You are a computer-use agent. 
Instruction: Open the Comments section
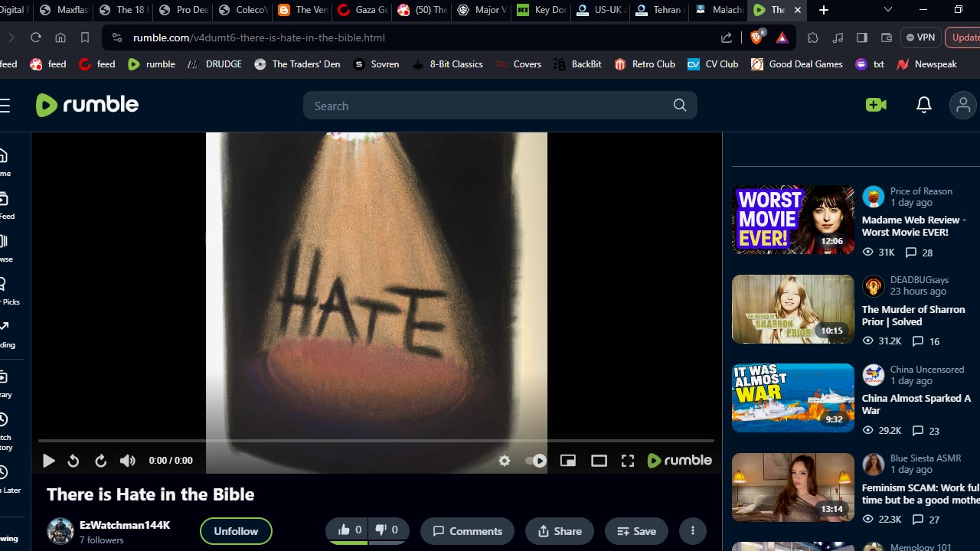(467, 531)
